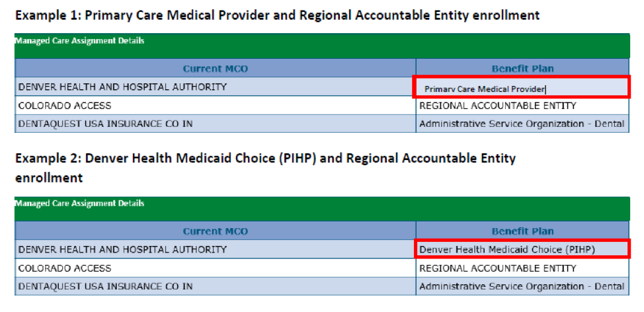644x312 pixels.
Task: Click REGIONAL ACCOUNTABLE ENTITY in first table
Action: (497, 106)
